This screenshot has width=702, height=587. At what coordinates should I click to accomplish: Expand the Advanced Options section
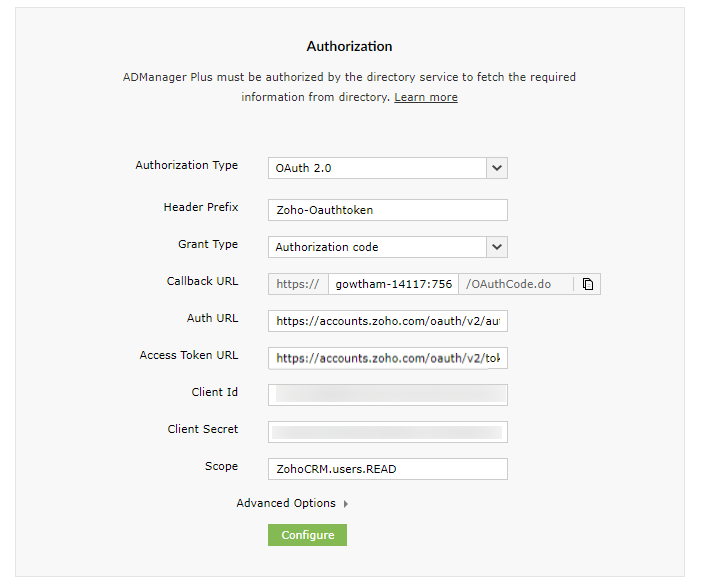(293, 503)
